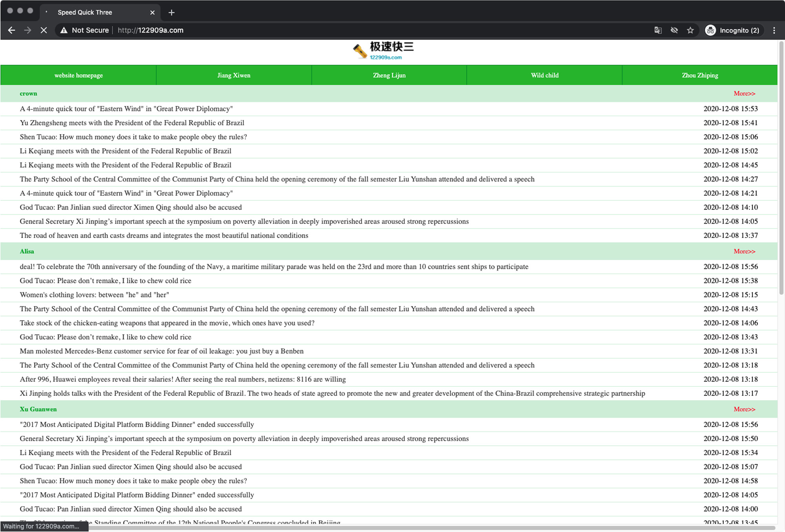Open the translate page icon
785x532 pixels.
658,30
